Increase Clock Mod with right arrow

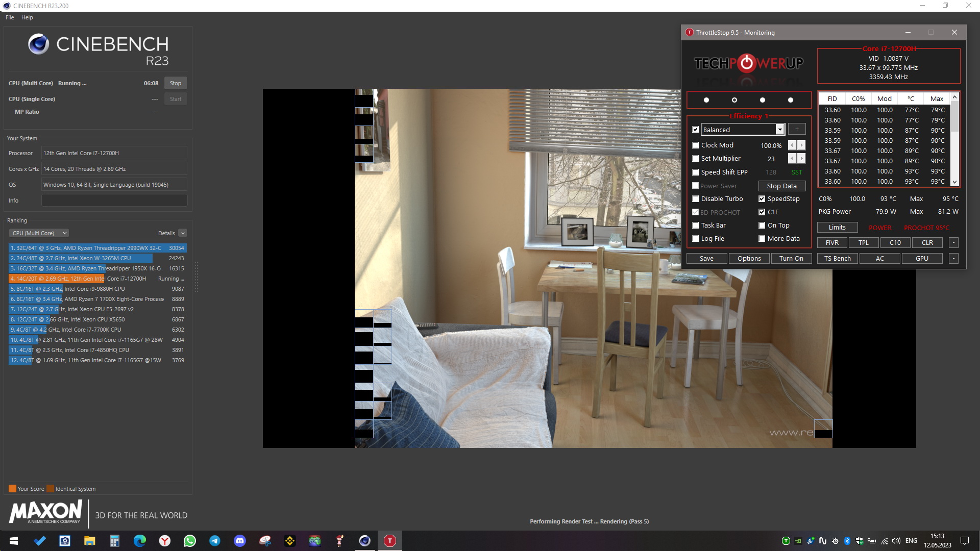[801, 145]
